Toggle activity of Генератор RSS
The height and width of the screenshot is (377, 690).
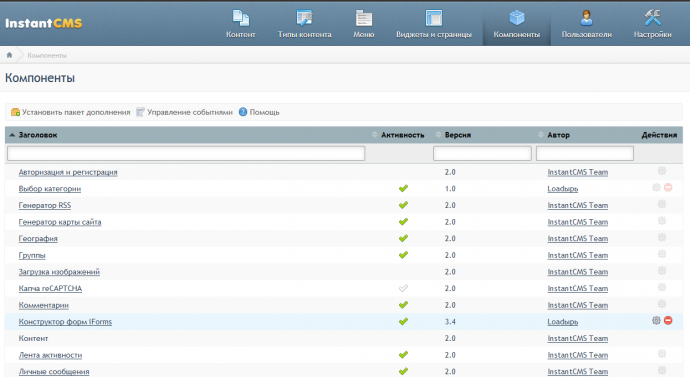tap(403, 205)
